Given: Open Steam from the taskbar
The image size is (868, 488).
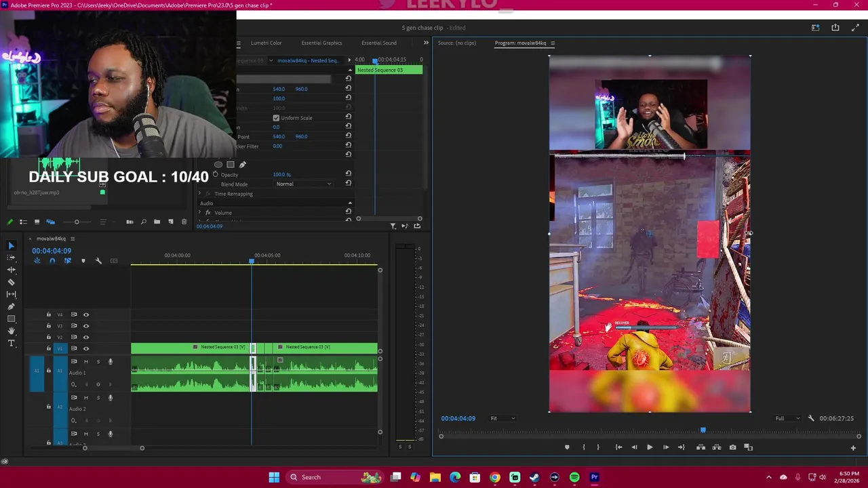Looking at the screenshot, I should (534, 477).
